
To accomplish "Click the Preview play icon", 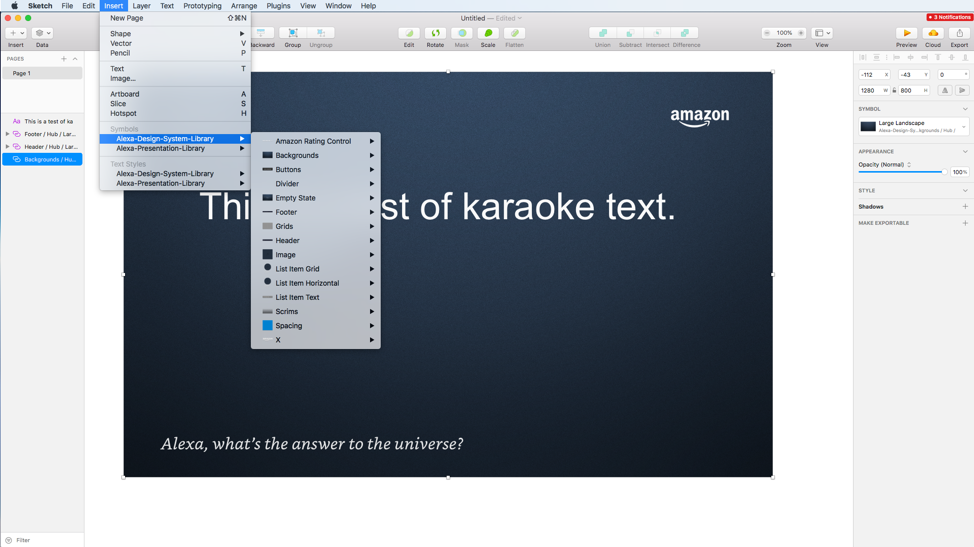I will pos(906,33).
